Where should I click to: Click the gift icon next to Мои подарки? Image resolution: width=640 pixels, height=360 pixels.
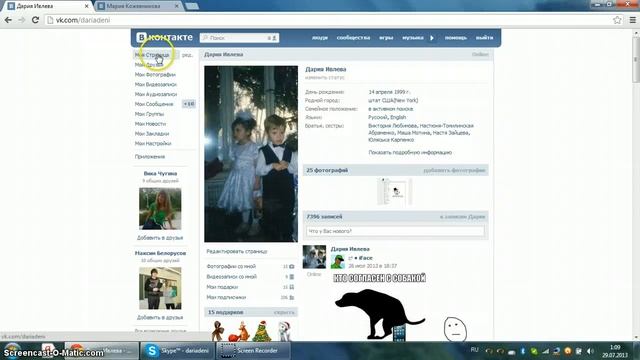pyautogui.click(x=291, y=287)
